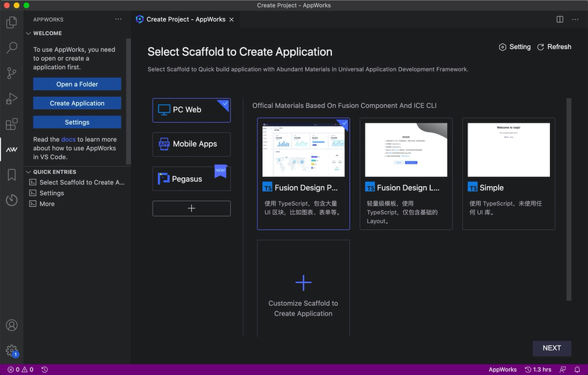Select the Simple scaffold card

508,173
